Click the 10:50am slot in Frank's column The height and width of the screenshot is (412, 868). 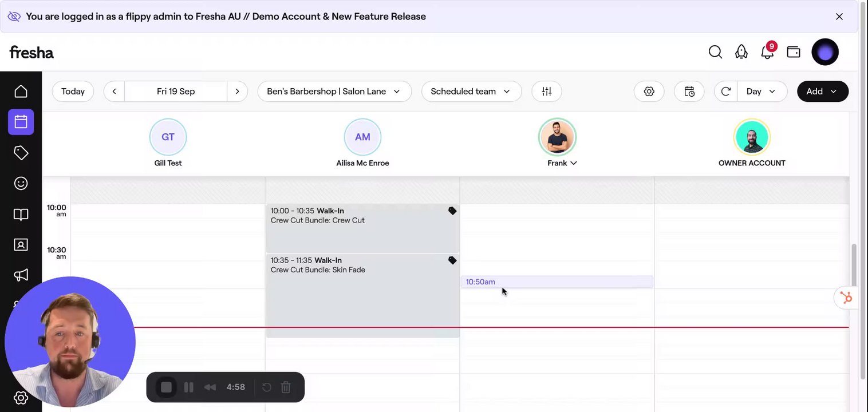point(557,282)
